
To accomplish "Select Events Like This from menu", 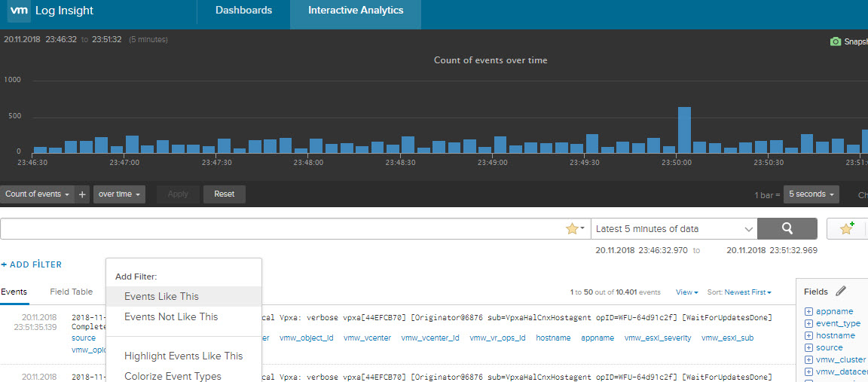I will click(161, 296).
